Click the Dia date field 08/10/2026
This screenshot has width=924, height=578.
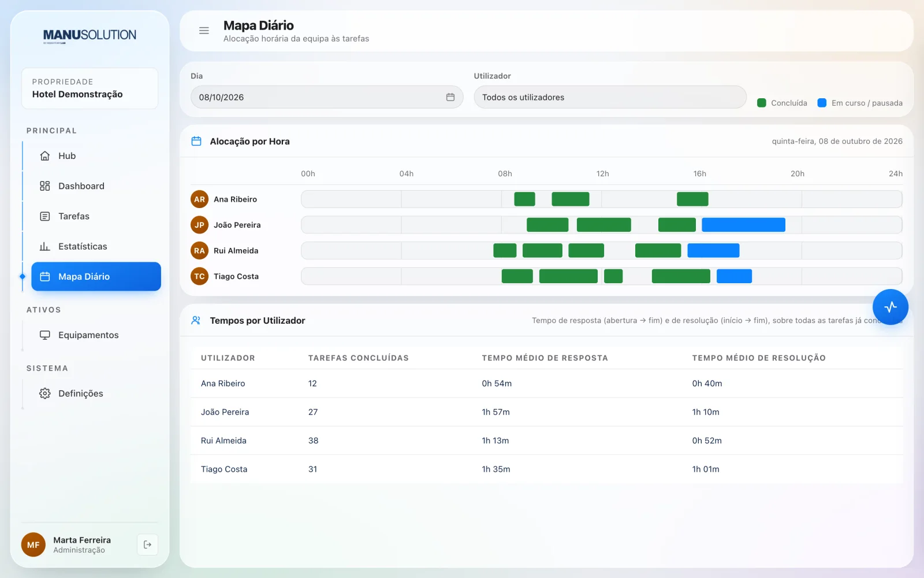327,97
